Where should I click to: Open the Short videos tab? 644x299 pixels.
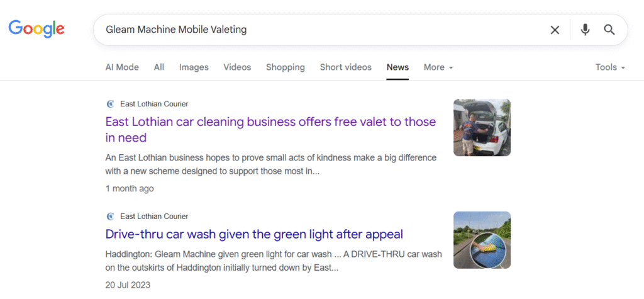tap(345, 67)
